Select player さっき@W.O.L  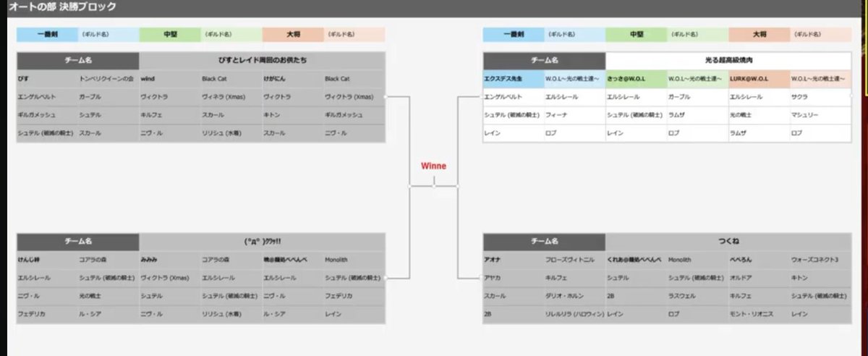[x=626, y=78]
